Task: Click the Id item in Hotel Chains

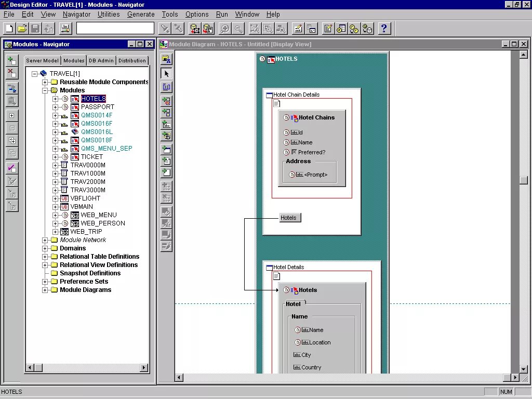Action: 300,132
